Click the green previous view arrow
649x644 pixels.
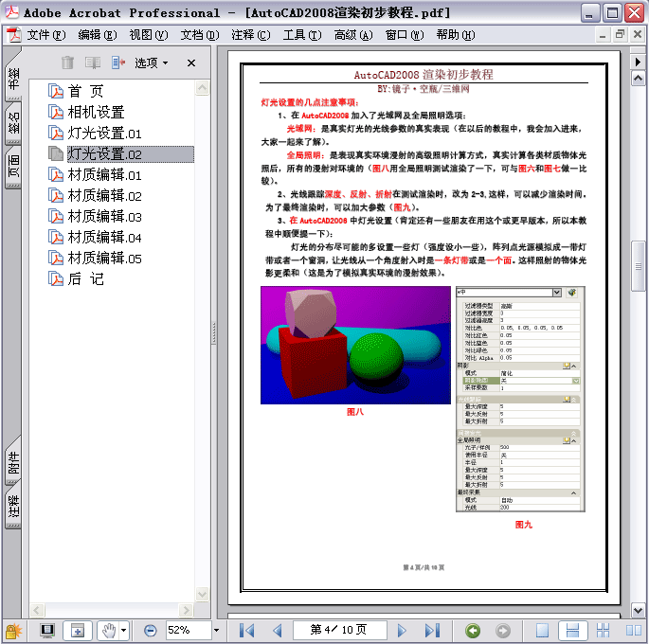pyautogui.click(x=473, y=631)
